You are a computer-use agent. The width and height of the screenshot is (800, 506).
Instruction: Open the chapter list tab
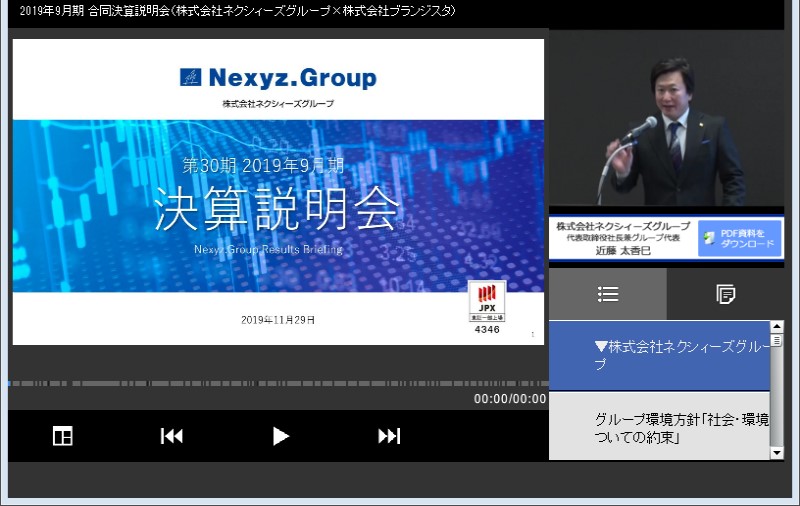tap(608, 294)
